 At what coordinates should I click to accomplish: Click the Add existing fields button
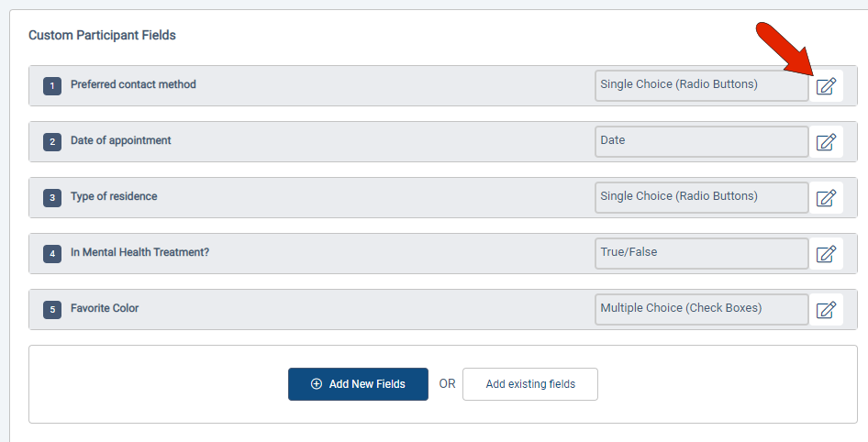[530, 384]
